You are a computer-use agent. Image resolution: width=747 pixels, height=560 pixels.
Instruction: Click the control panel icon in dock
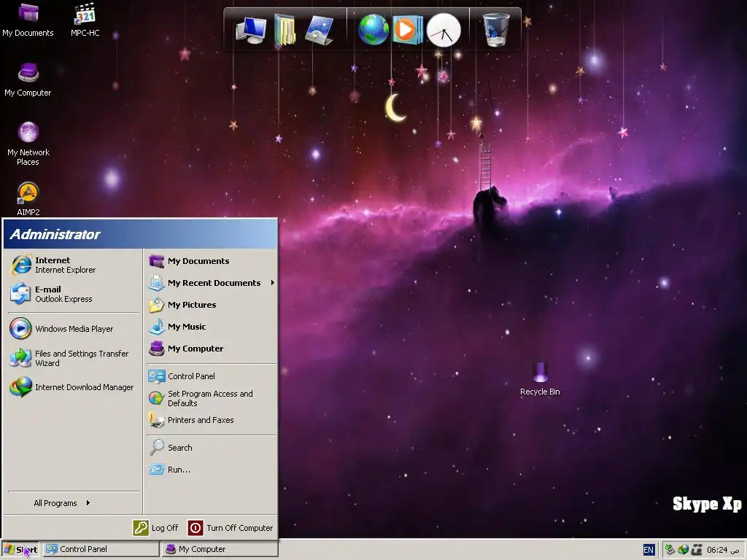(319, 30)
